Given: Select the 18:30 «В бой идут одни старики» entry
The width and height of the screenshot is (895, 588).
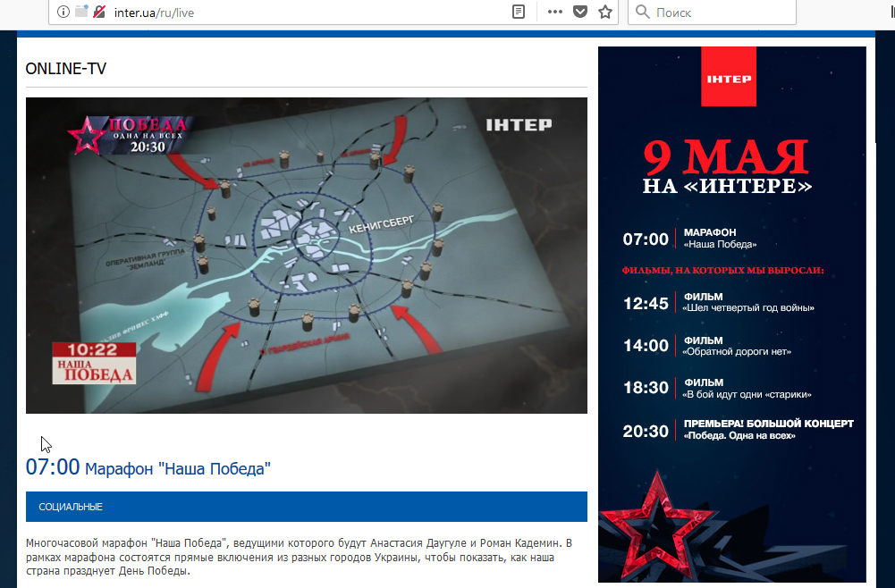Looking at the screenshot, I should tap(717, 389).
